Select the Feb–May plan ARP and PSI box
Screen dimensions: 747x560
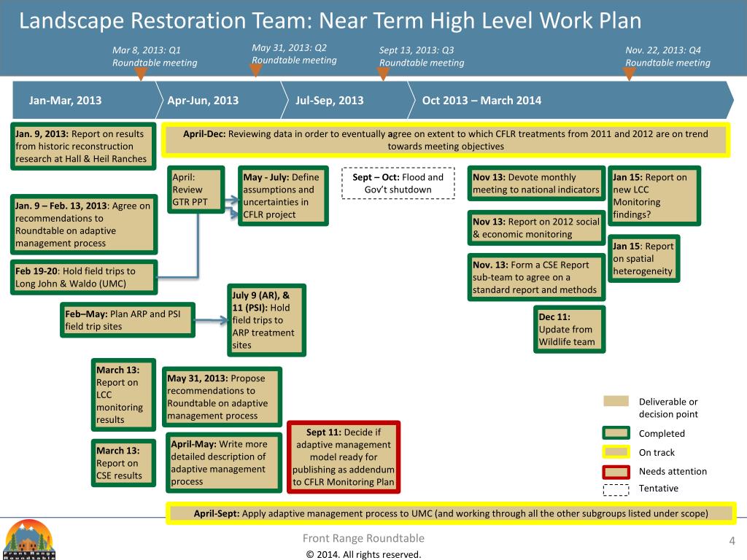pyautogui.click(x=127, y=320)
